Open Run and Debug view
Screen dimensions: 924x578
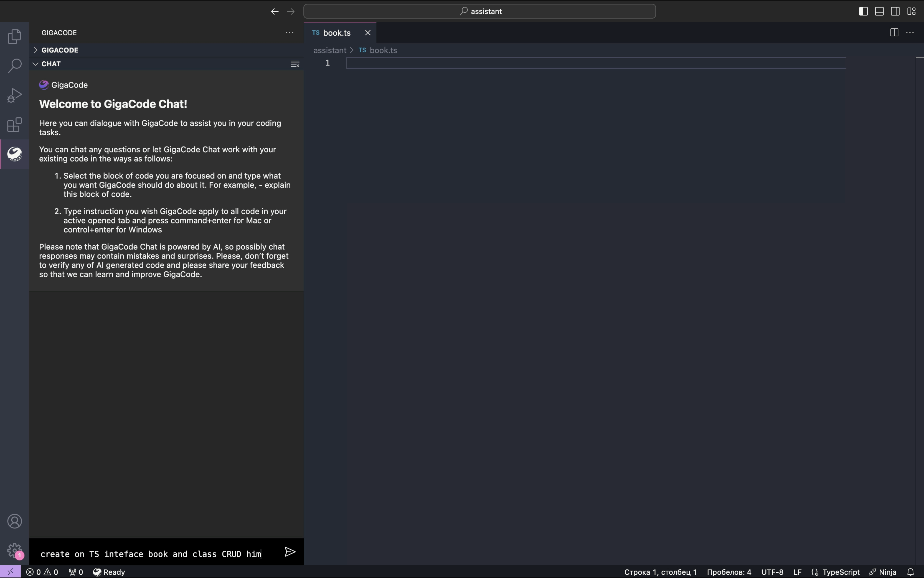coord(14,95)
